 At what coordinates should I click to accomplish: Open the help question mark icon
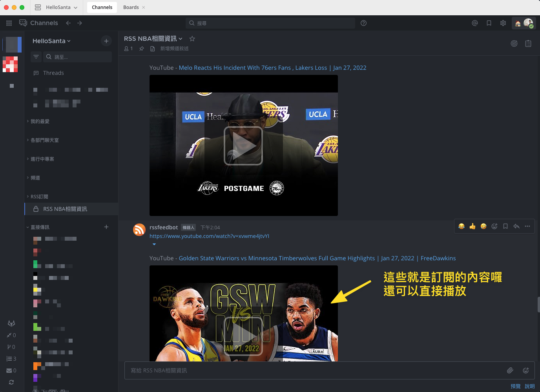coord(363,23)
